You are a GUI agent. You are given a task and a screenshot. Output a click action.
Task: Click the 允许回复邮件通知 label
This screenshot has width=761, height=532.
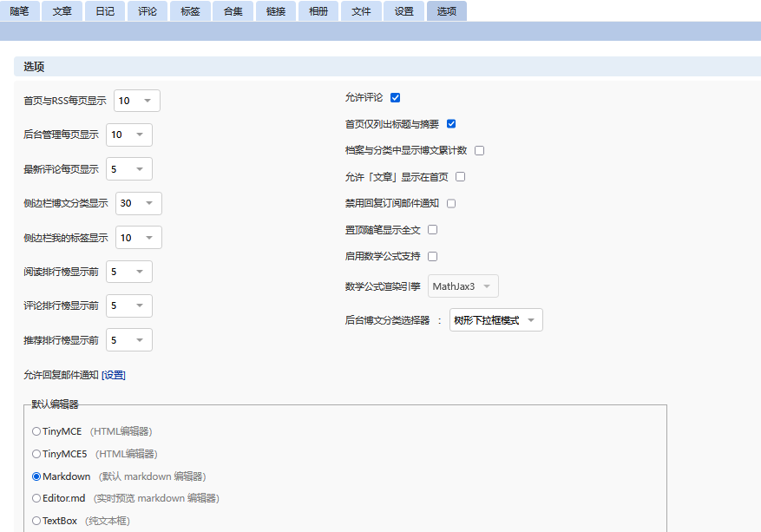point(61,375)
